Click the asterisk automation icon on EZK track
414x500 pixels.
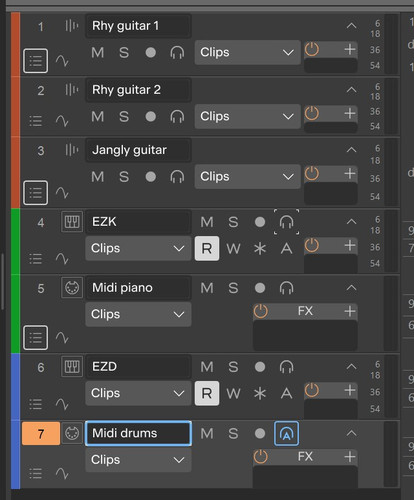pyautogui.click(x=260, y=248)
